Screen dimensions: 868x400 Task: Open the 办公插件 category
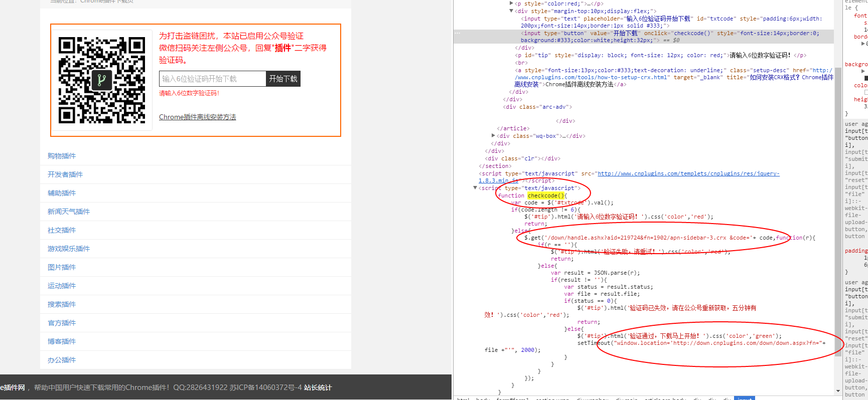tap(62, 360)
